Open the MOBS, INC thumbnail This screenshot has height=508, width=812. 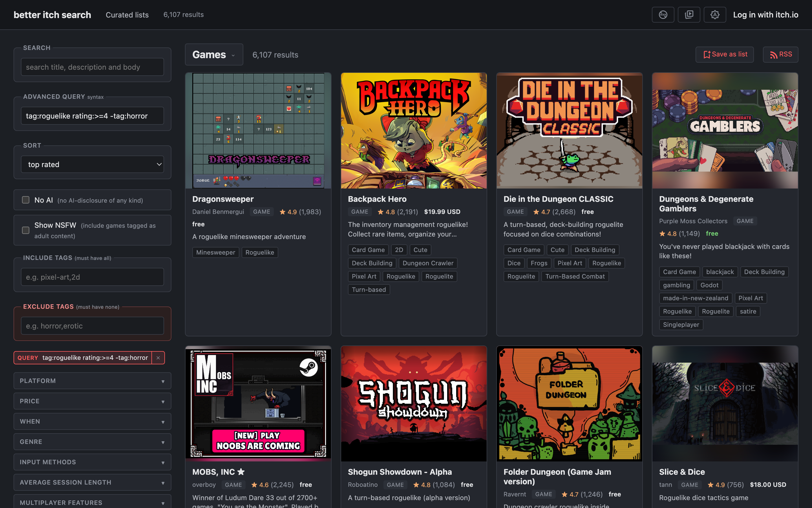[x=258, y=404]
